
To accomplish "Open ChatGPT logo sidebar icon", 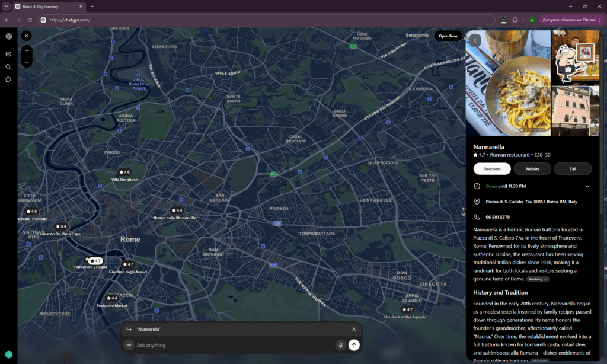I will coord(8,36).
